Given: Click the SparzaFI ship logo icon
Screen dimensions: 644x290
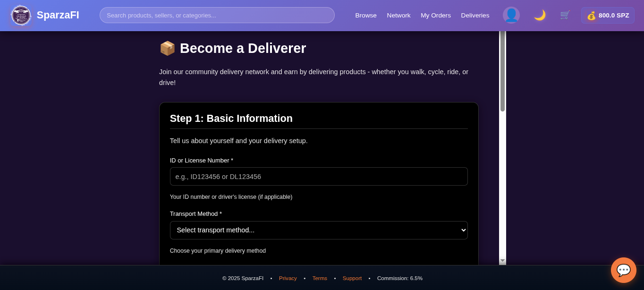Looking at the screenshot, I should [x=21, y=15].
